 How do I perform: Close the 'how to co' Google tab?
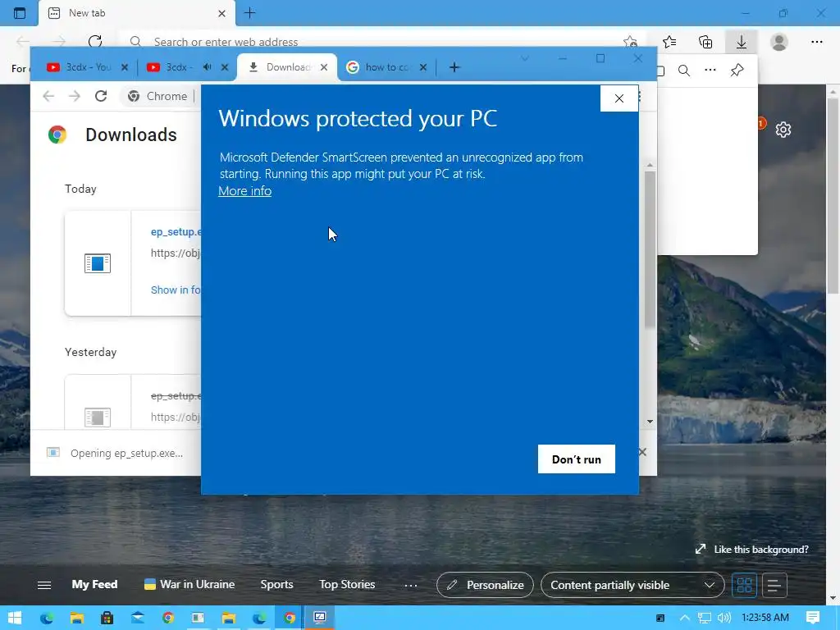[423, 67]
